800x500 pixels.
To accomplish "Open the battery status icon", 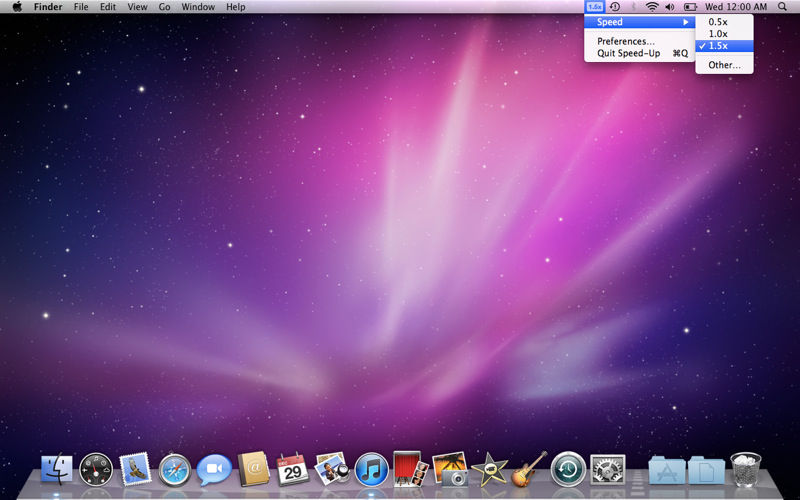I will [x=690, y=7].
